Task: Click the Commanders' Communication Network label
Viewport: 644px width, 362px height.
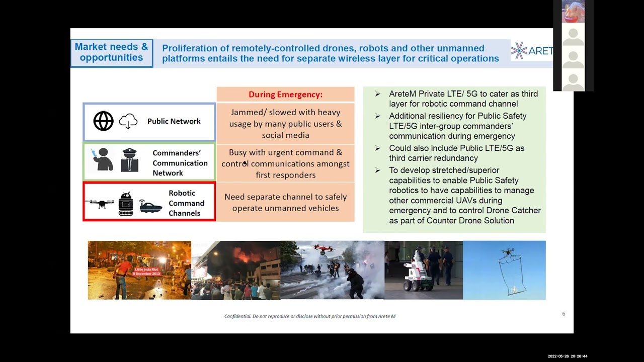Action: 180,163
